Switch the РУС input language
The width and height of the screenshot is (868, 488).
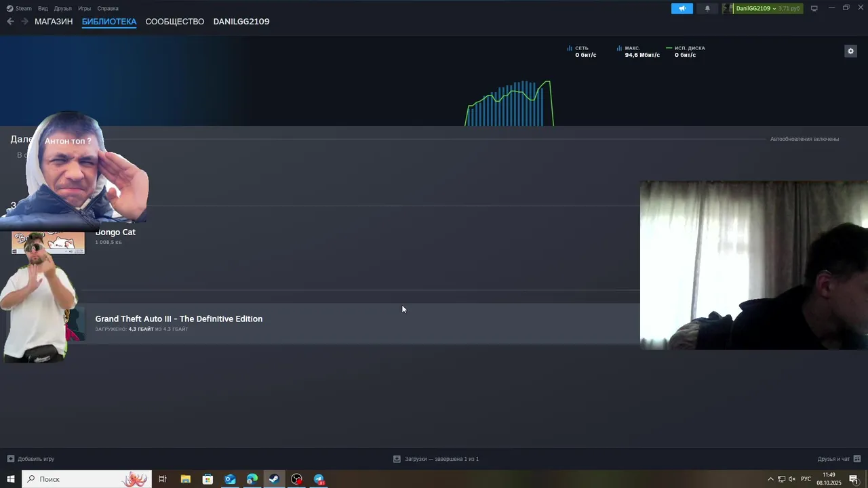pos(806,479)
